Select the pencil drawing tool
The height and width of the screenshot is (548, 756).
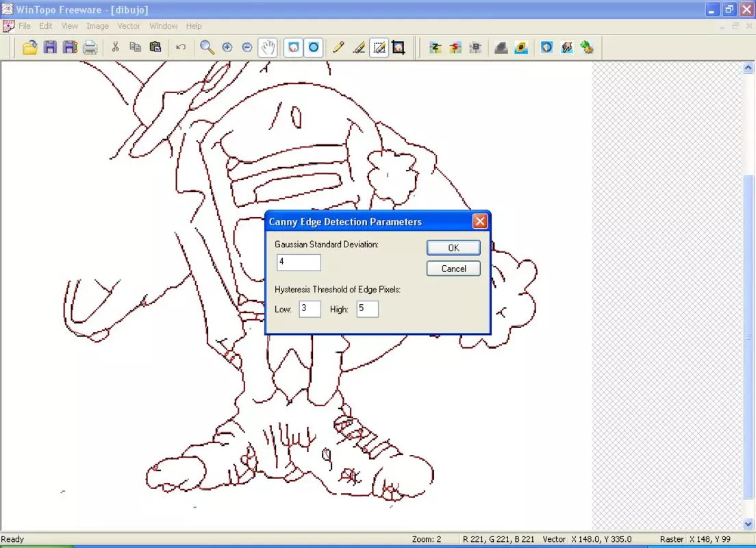tap(338, 47)
